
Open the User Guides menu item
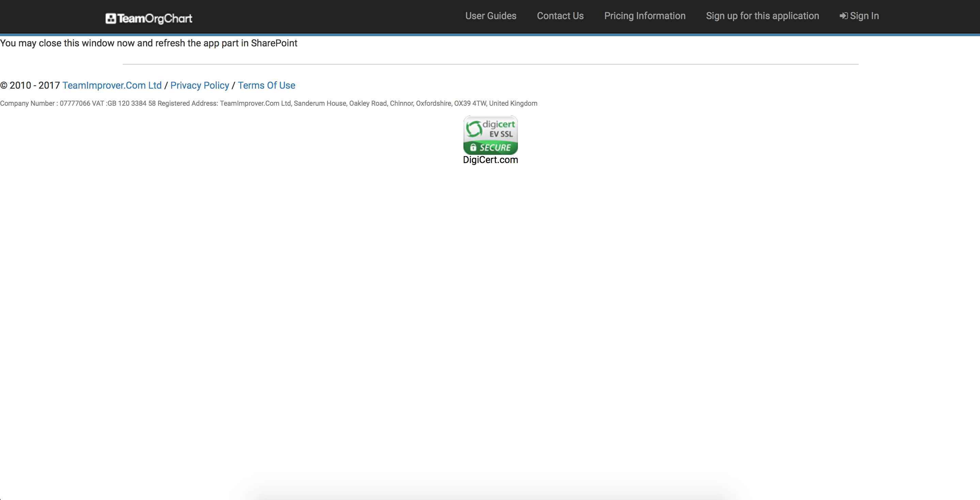coord(491,16)
